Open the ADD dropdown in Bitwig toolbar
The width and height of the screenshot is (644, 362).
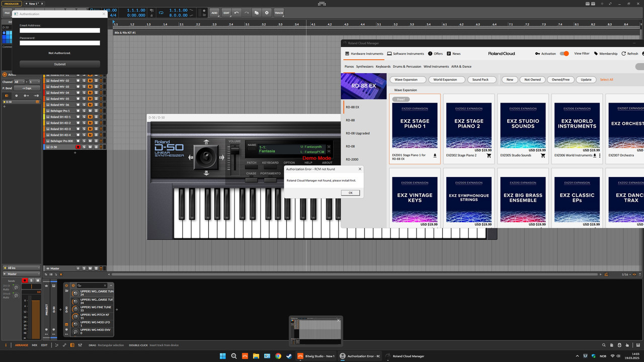coord(214,13)
